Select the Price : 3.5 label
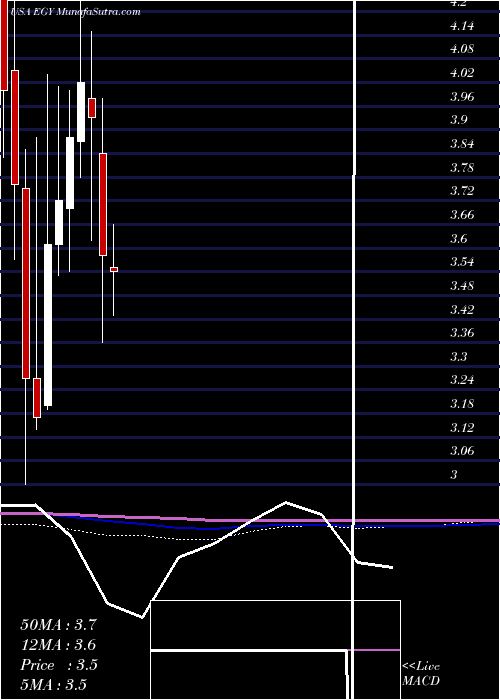 (58, 665)
